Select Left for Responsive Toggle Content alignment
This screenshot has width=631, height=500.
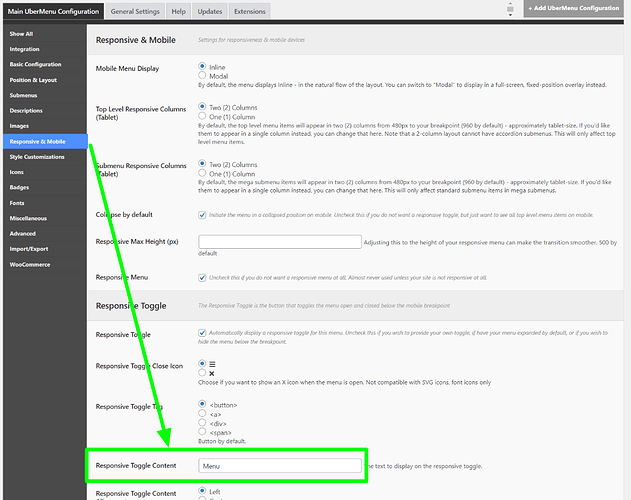pos(202,491)
